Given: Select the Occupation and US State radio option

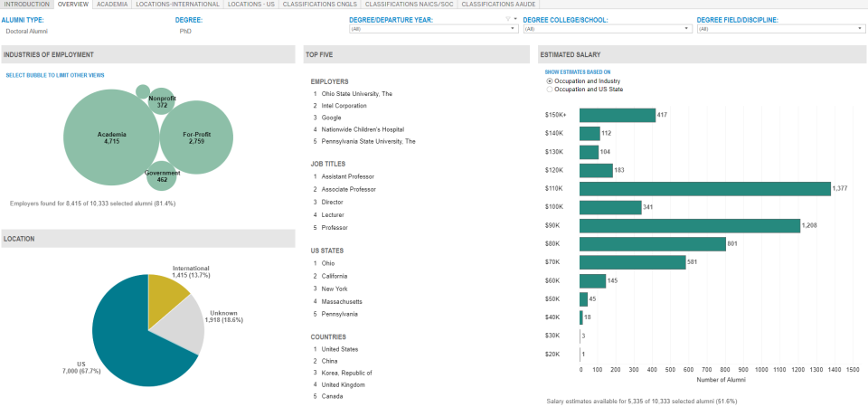Looking at the screenshot, I should tap(550, 90).
